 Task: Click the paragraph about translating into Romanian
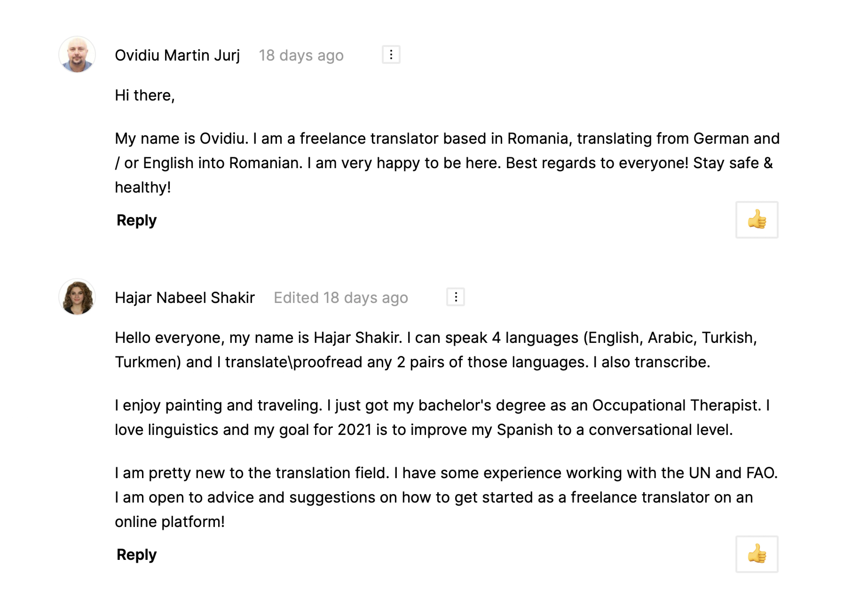(447, 163)
